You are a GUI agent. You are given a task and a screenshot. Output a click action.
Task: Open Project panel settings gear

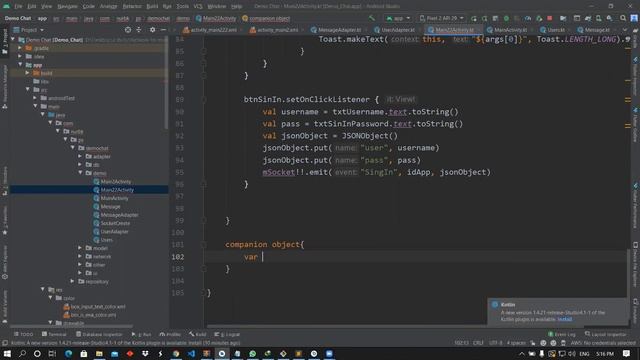coord(152,30)
